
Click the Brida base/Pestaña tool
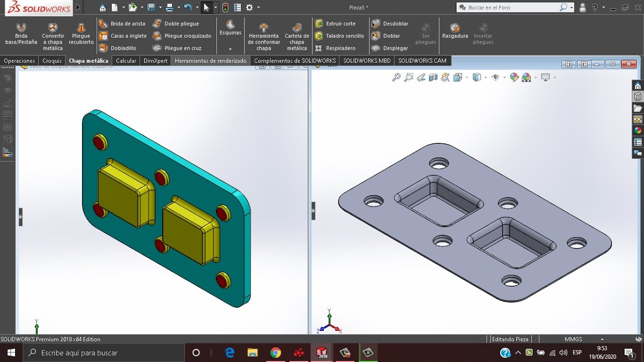21,34
